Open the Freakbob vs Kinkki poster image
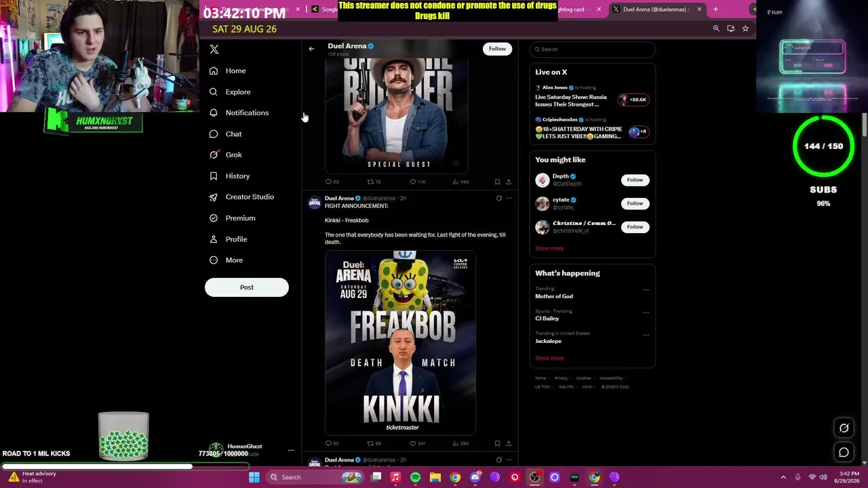This screenshot has width=868, height=488. [x=400, y=342]
